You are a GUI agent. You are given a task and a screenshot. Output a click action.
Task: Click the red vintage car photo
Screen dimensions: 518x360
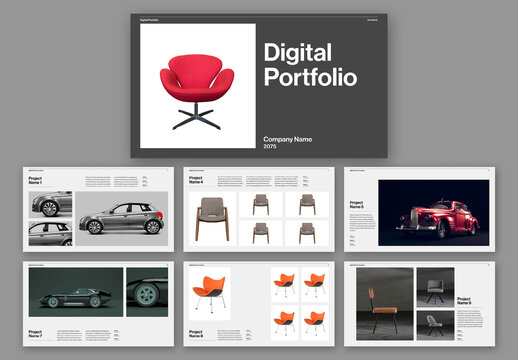click(x=434, y=213)
